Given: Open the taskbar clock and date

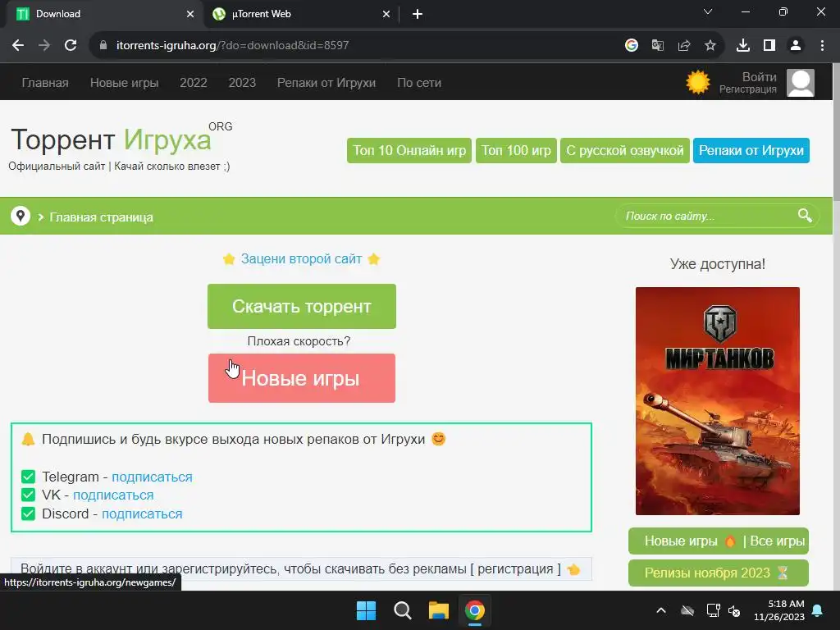Looking at the screenshot, I should tap(779, 610).
